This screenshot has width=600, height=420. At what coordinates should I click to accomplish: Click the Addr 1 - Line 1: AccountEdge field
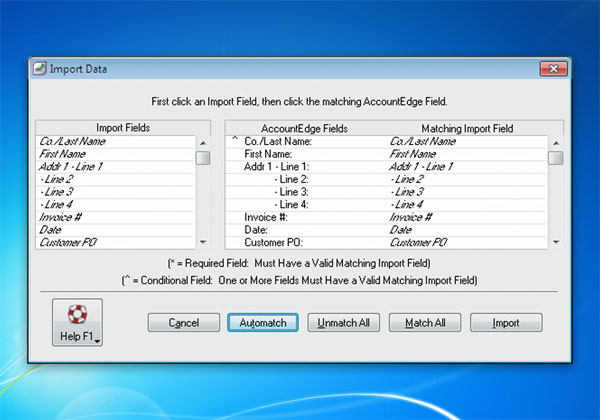click(x=277, y=167)
